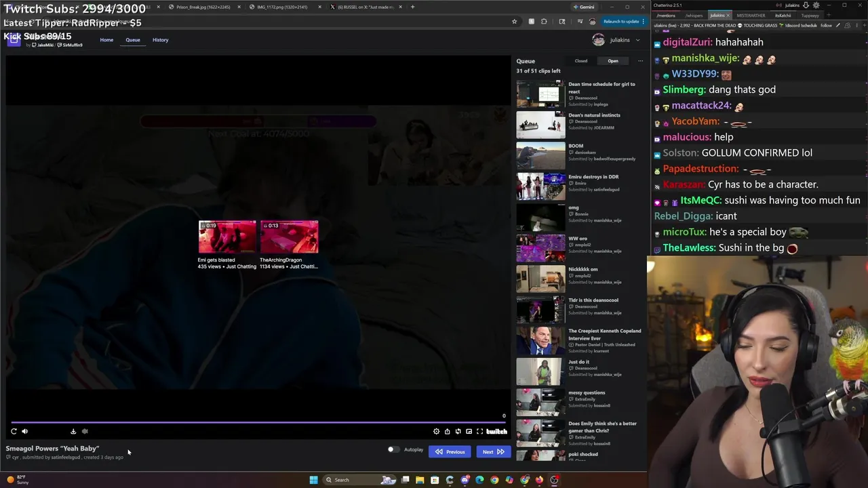This screenshot has height=488, width=868.
Task: Open weather widget showing 82°F Sunny
Action: tap(16, 480)
